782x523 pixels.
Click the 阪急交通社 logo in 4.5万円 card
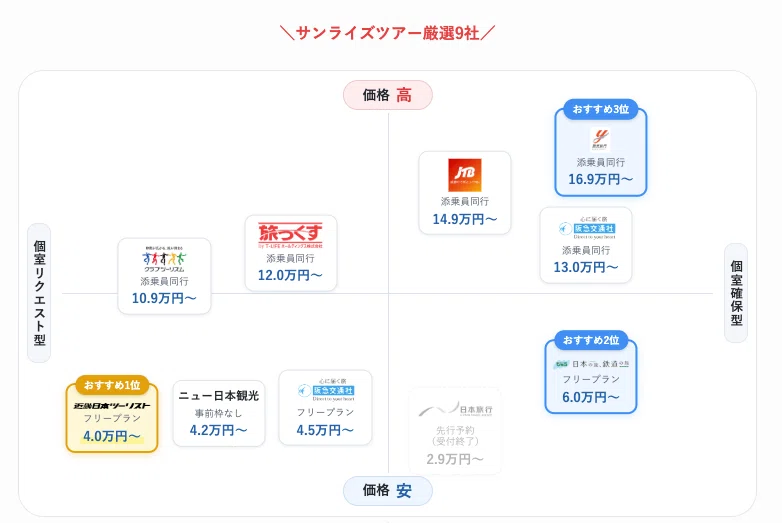(326, 390)
